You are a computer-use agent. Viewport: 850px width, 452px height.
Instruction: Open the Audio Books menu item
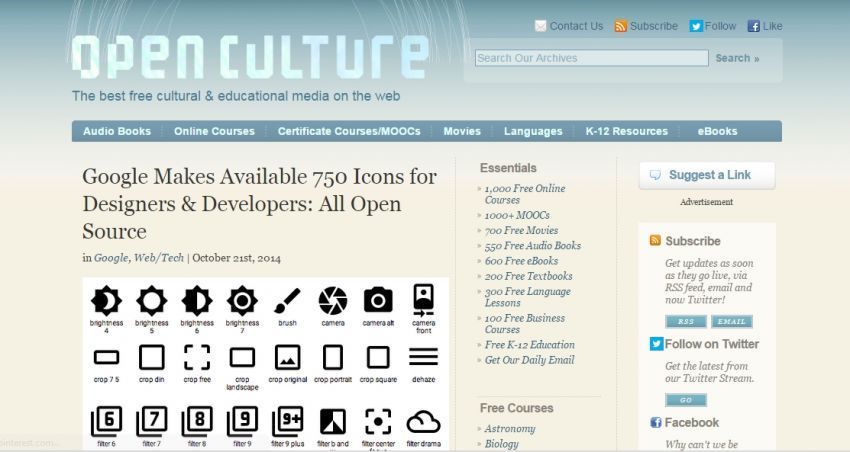click(117, 131)
